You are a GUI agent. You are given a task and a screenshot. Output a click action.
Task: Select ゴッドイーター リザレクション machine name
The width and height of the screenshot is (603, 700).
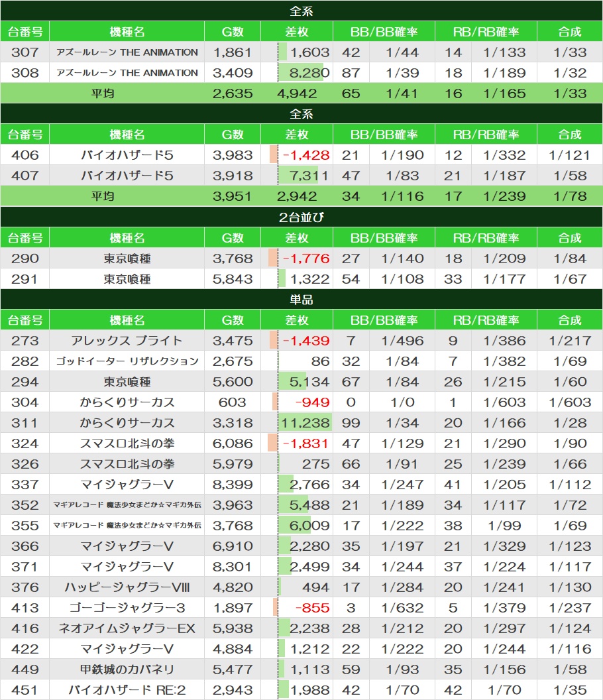[x=127, y=361]
